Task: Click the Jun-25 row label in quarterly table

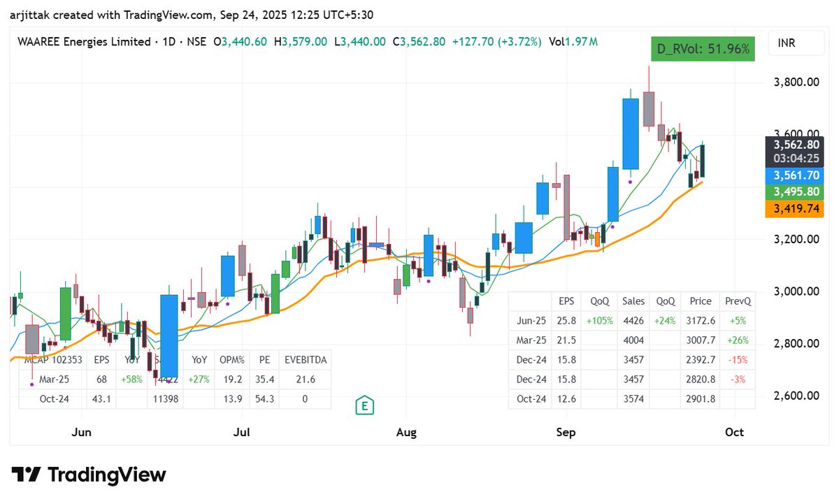Action: [531, 321]
